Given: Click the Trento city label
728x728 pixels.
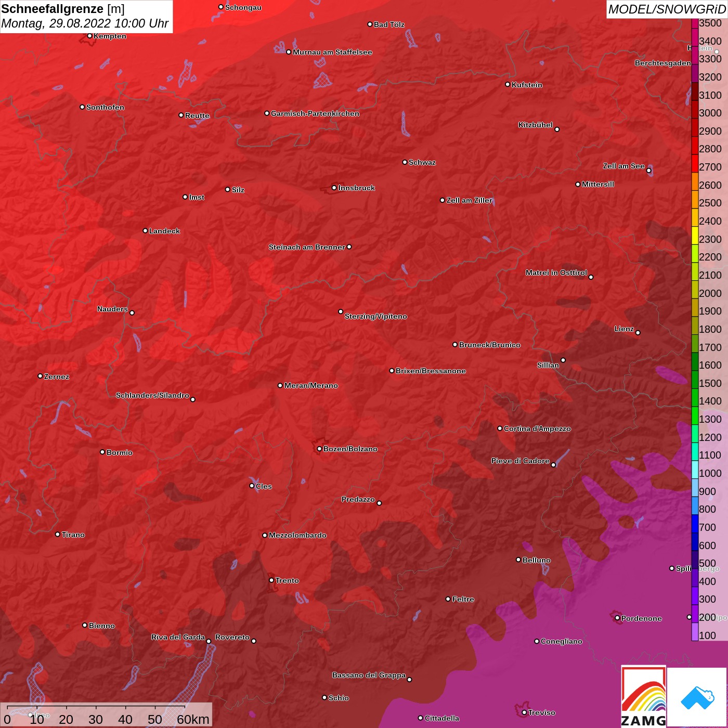Looking at the screenshot, I should (x=287, y=580).
